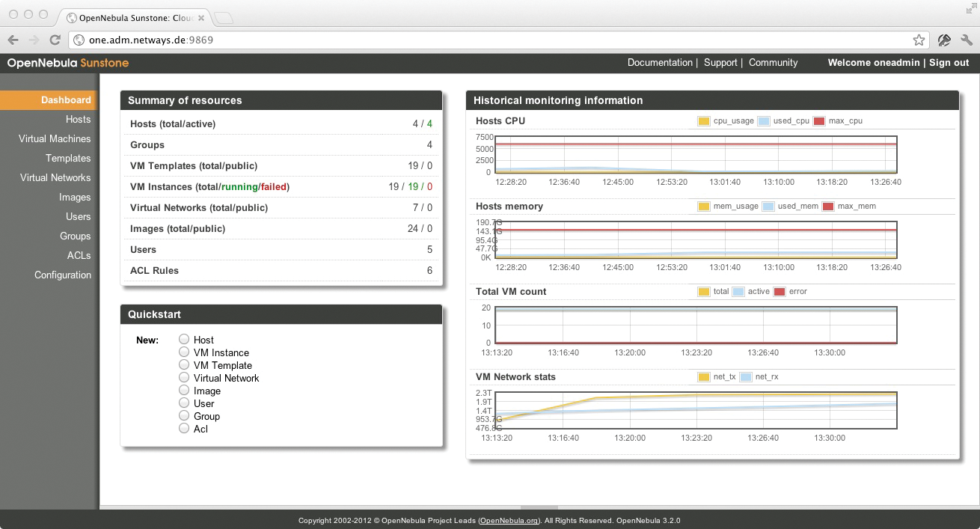Click Sign out at the top right
Image resolution: width=980 pixels, height=529 pixels.
pos(949,63)
